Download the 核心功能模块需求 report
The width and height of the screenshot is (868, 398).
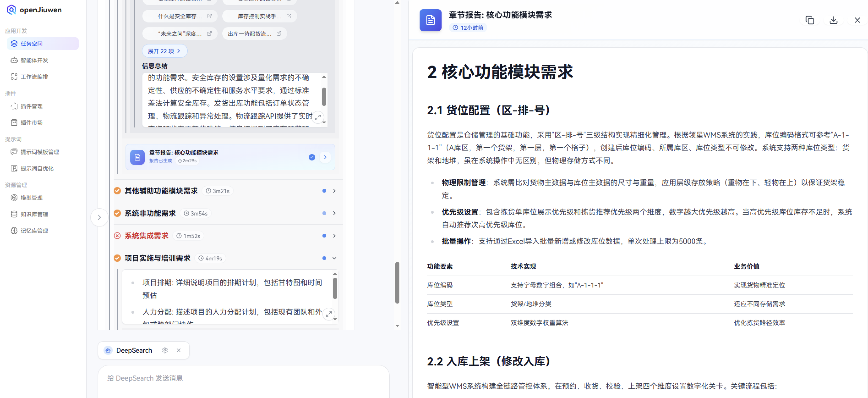[x=833, y=20]
